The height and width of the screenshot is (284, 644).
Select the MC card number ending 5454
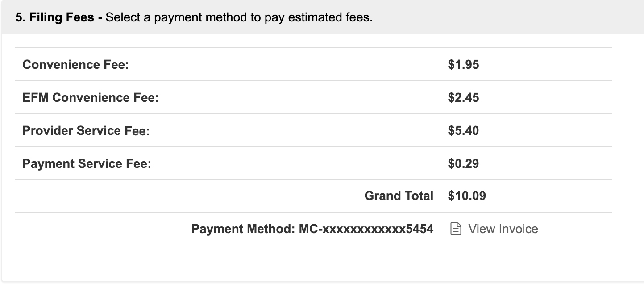click(x=366, y=229)
